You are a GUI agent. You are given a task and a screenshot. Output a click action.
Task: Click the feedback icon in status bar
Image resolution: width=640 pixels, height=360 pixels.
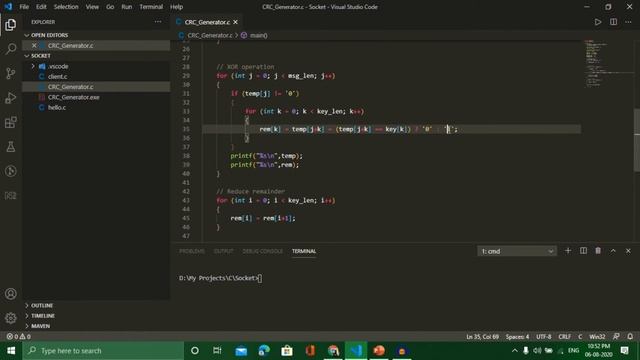click(x=616, y=336)
